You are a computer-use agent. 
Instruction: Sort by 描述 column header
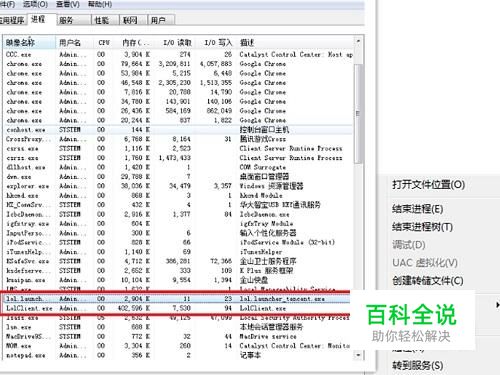point(295,43)
